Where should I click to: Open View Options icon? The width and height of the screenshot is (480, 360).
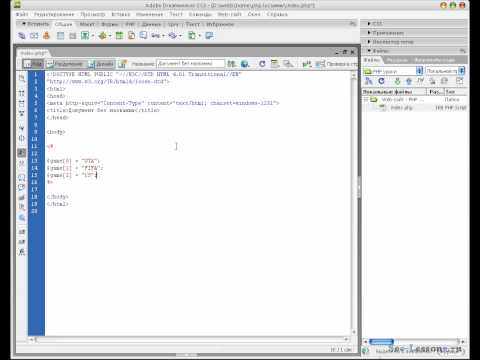(275, 63)
